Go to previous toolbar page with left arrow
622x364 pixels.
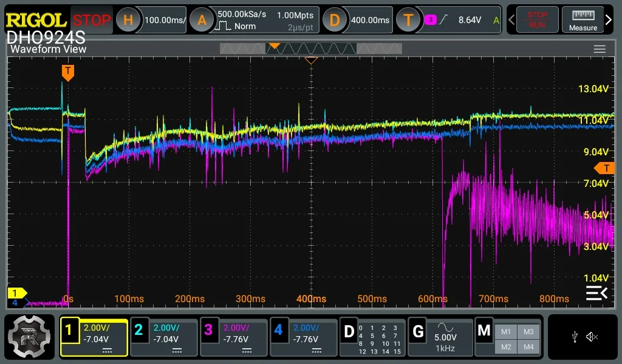(x=511, y=19)
